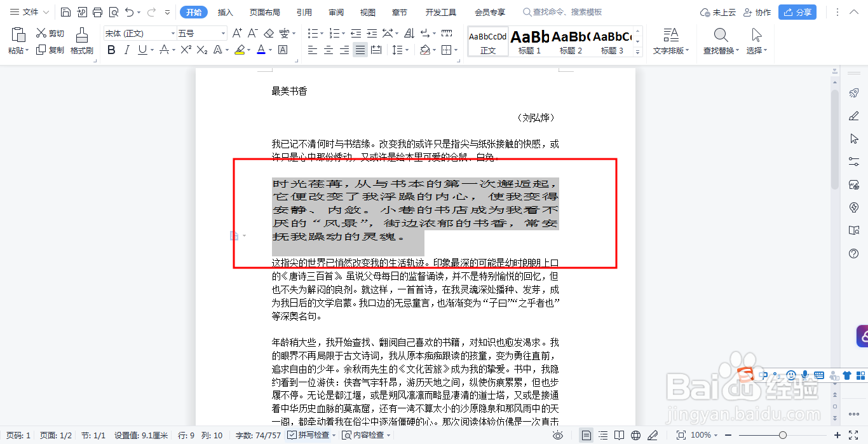Click right sidebar reading book icon
868x444 pixels.
tap(854, 230)
